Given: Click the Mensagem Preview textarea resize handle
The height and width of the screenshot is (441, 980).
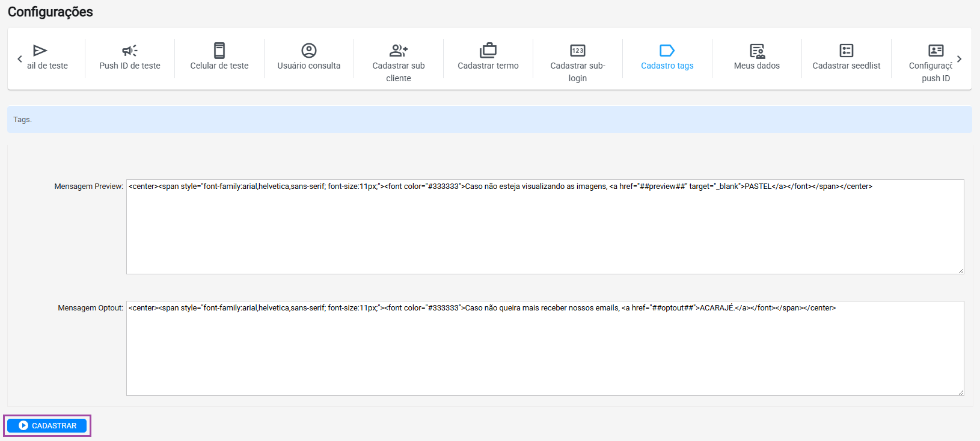Looking at the screenshot, I should coord(961,271).
